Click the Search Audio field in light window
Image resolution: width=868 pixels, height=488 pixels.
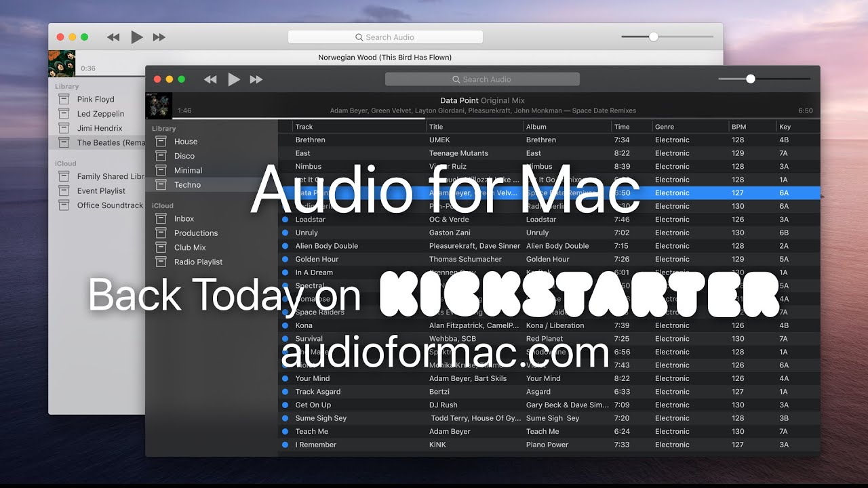(385, 37)
